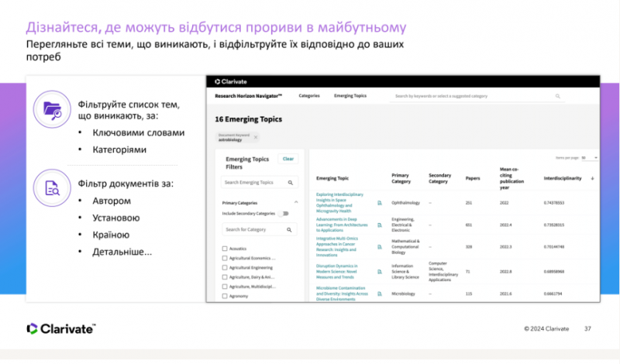Click the Ophthalmology primary category cell

point(405,203)
